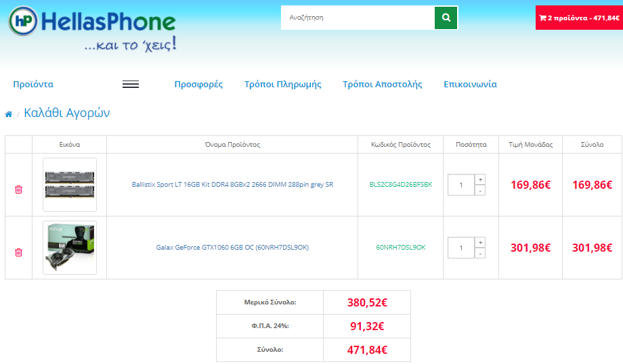
Task: Delete the Galax GeForce GTX1060 from cart
Action: 19,252
